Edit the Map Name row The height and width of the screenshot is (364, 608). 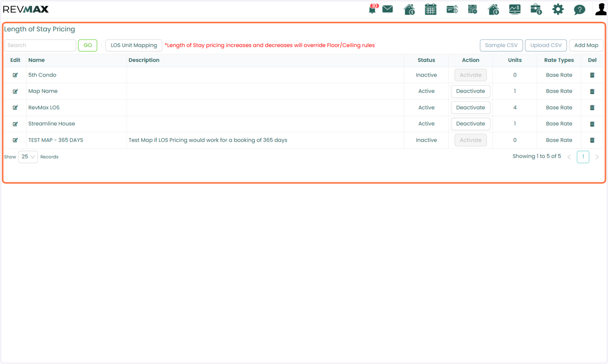pyautogui.click(x=15, y=91)
